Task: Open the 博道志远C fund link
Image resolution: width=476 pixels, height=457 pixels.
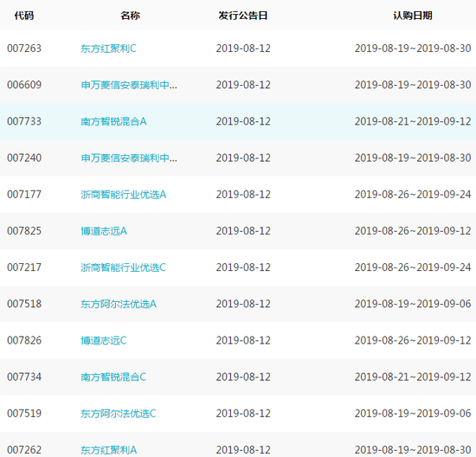Action: pos(104,340)
